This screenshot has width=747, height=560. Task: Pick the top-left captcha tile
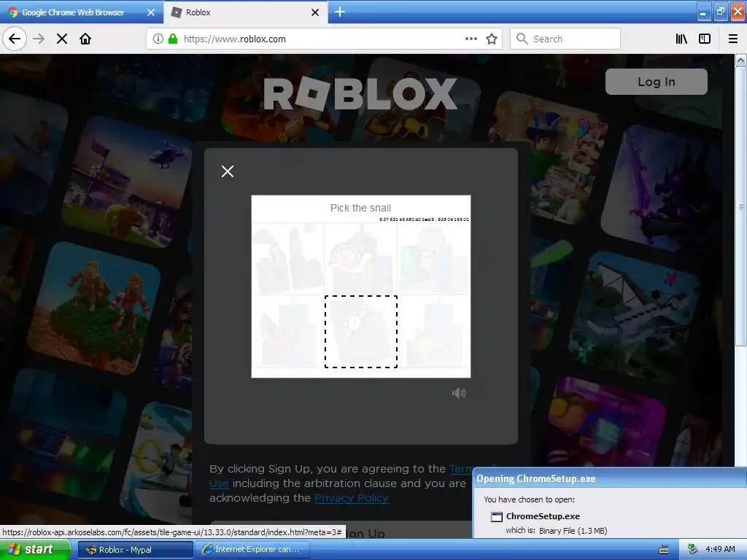pos(287,259)
